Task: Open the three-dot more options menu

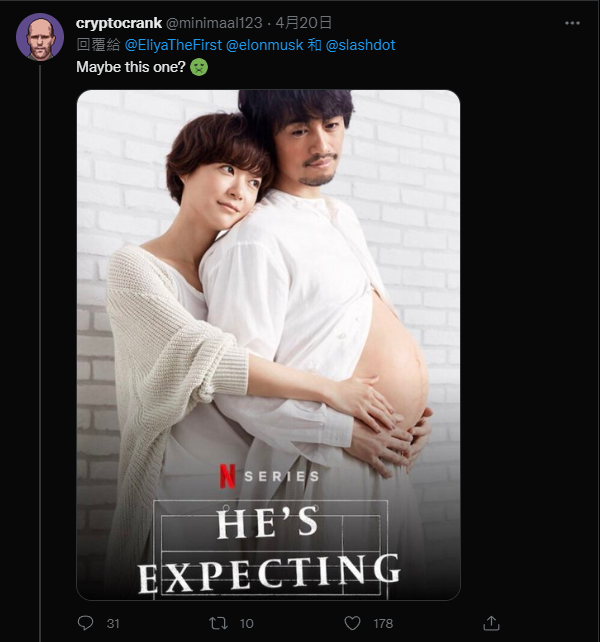Action: 571,23
